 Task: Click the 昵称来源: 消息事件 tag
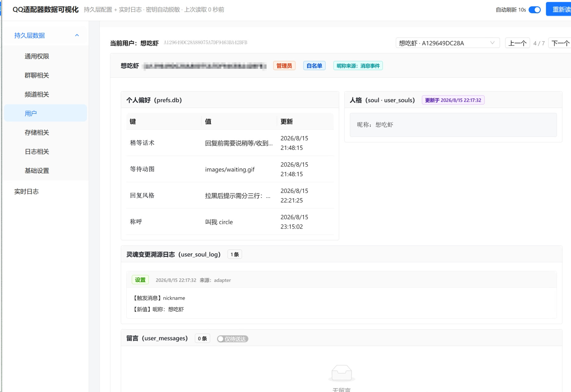(x=358, y=66)
